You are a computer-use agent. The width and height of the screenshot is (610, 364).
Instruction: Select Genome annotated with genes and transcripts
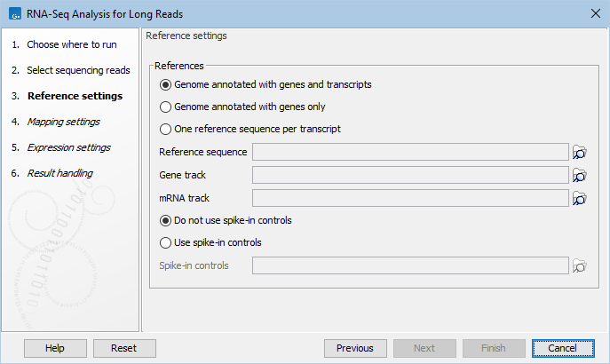pyautogui.click(x=165, y=85)
